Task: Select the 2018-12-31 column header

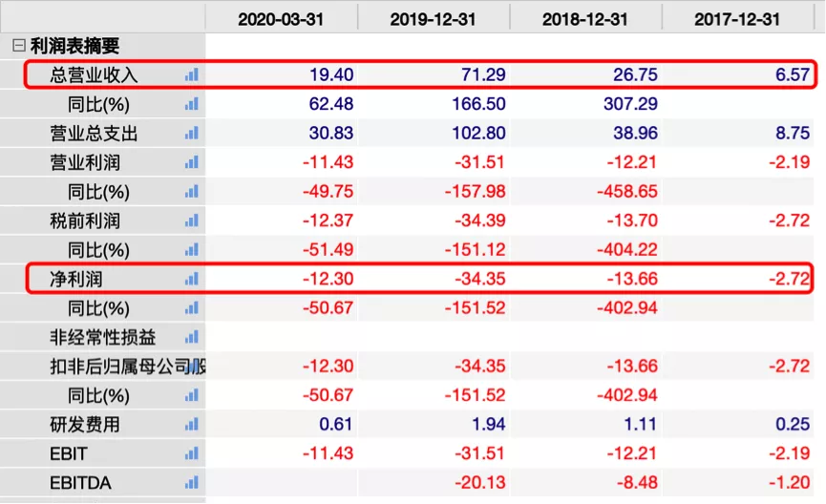Action: 585,19
